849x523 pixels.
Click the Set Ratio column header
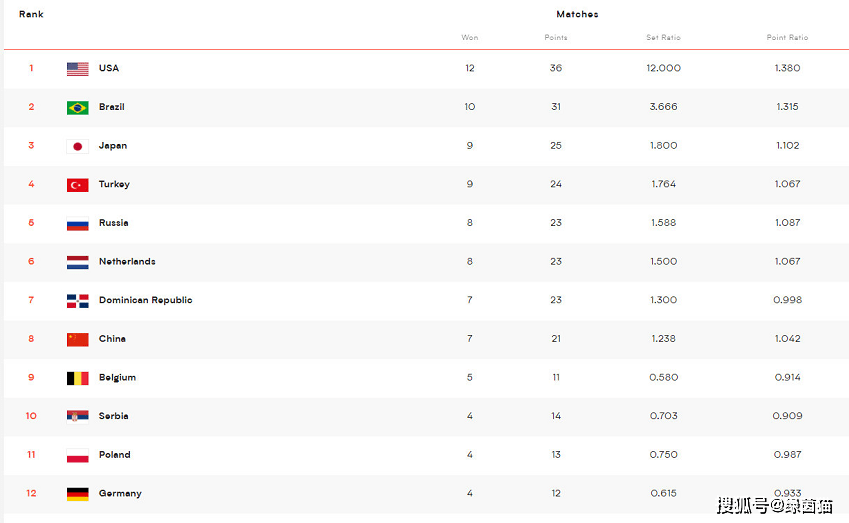click(x=663, y=37)
